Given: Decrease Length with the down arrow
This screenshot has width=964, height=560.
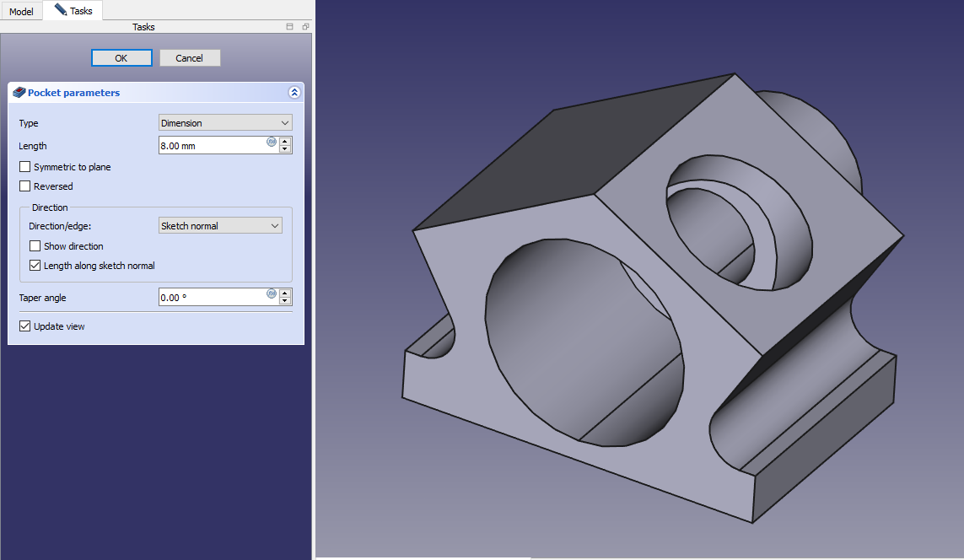Looking at the screenshot, I should point(285,149).
